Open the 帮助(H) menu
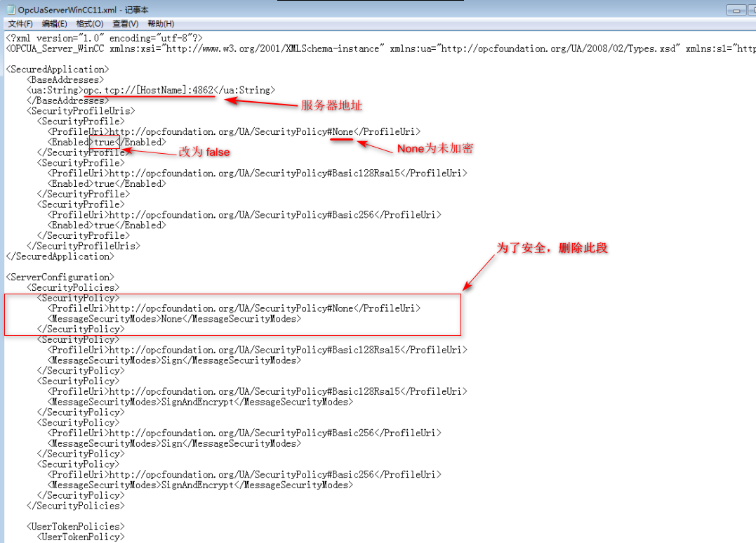 [x=161, y=24]
